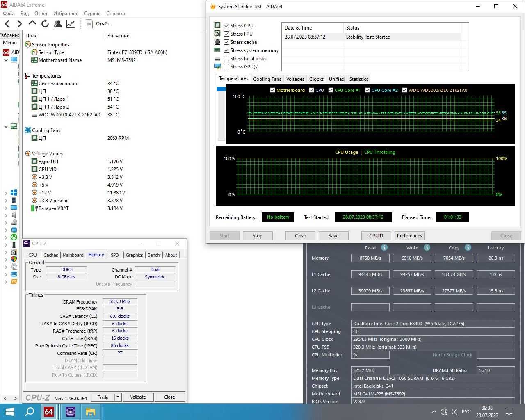This screenshot has height=420, width=525.
Task: Select the security shield icon in tree
Action: (x=14, y=259)
